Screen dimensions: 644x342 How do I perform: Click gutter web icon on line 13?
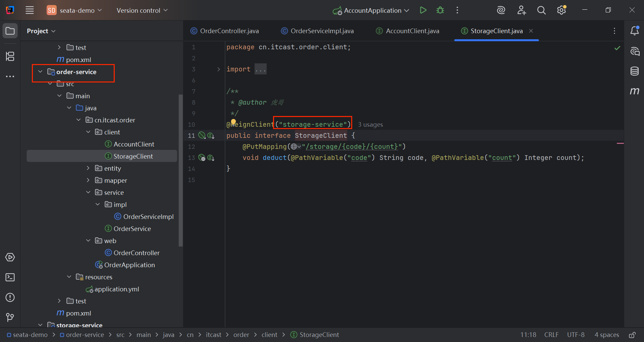[x=202, y=158]
